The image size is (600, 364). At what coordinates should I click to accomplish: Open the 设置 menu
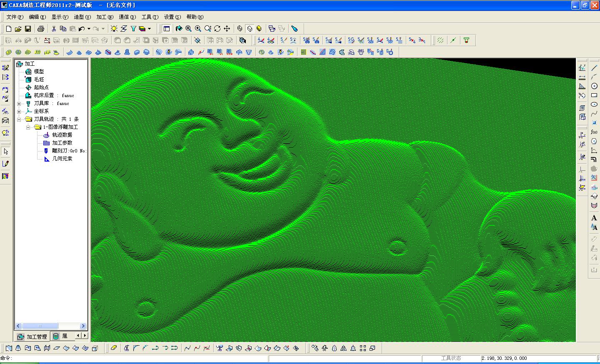(172, 17)
